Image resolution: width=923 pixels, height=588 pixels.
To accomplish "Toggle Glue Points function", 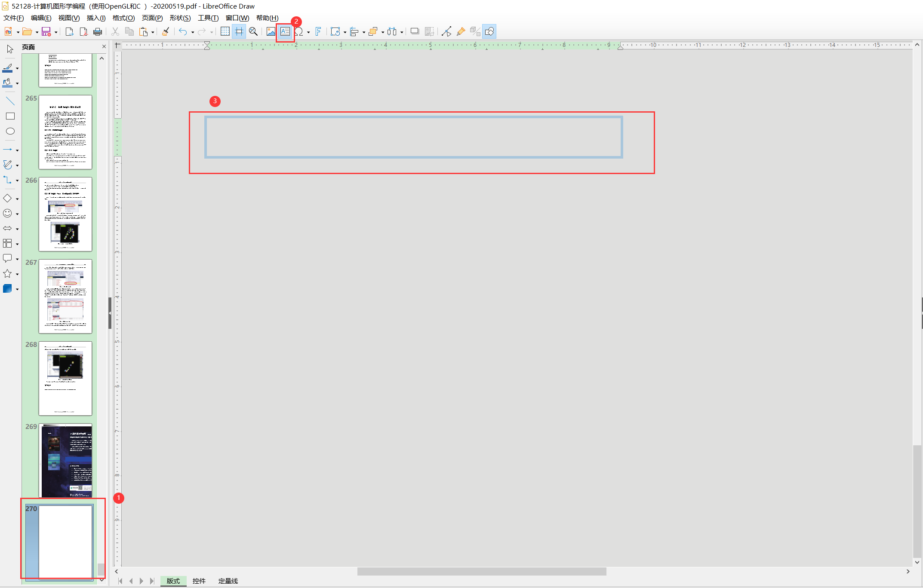I will (x=461, y=31).
